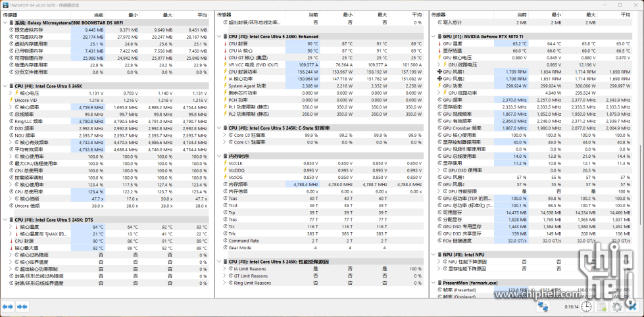Click the lightning icon beside GPU 核心电压
The image size is (644, 317).
tap(439, 57)
